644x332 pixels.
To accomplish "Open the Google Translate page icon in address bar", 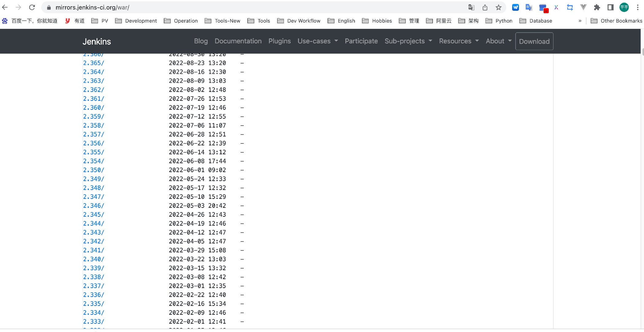I will pos(471,7).
